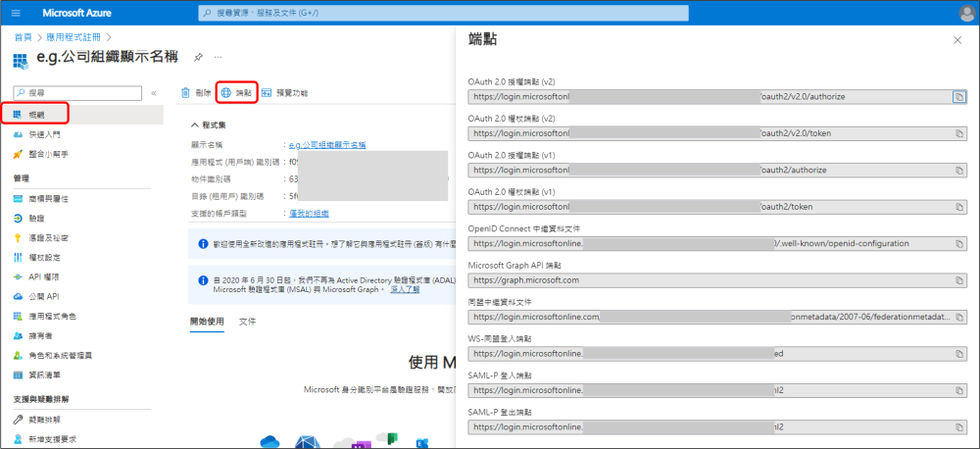Collapse the 程式集 essentials section chevron

pyautogui.click(x=194, y=125)
